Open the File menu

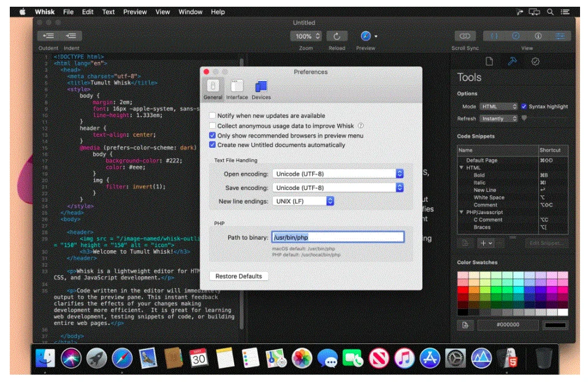click(x=68, y=12)
